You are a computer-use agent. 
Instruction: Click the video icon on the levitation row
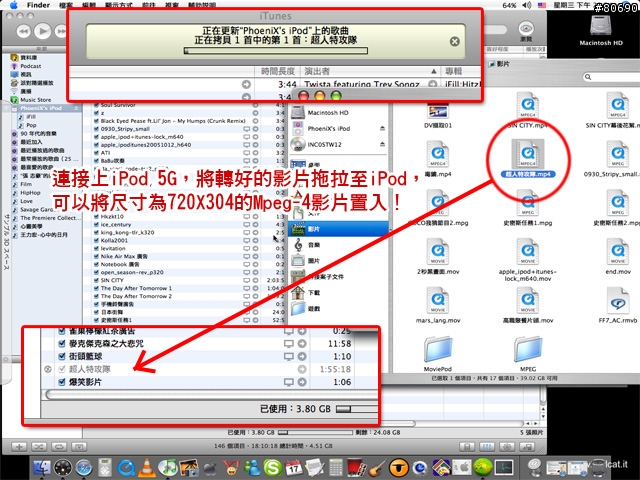pos(247,249)
